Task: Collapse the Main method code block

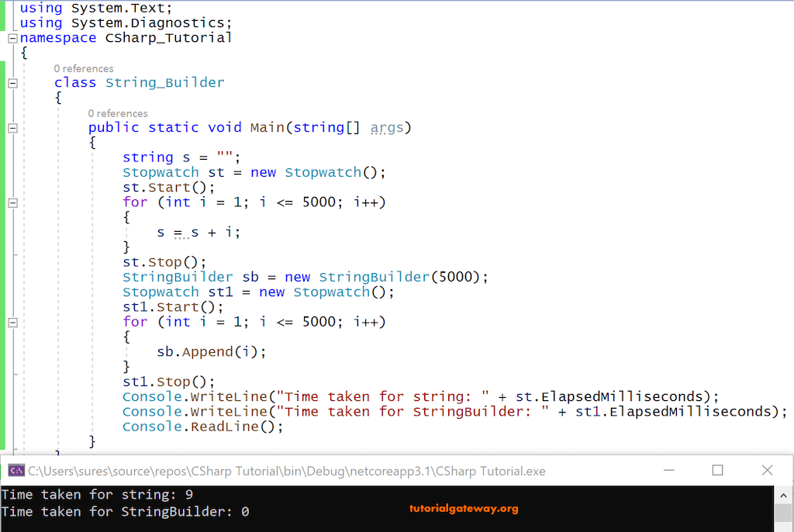Action: point(11,127)
